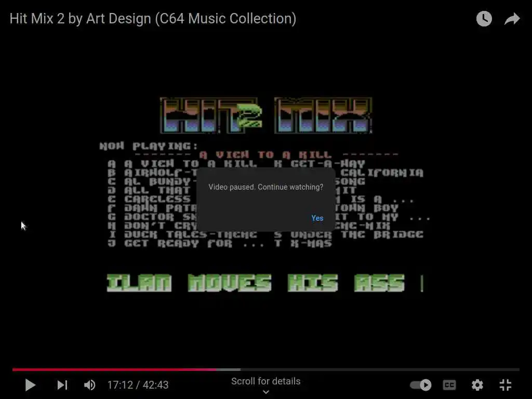
Task: Click the 17:12 / 42:43 time display
Action: coord(138,385)
